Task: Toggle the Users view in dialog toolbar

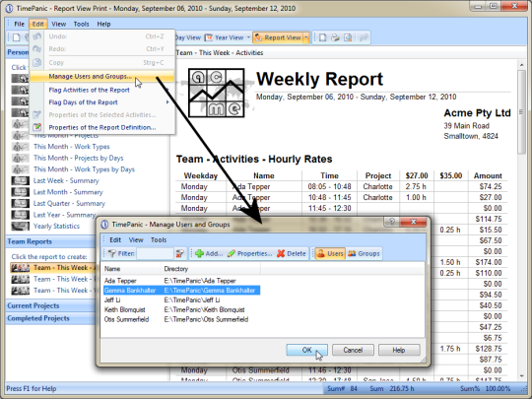Action: coord(330,253)
